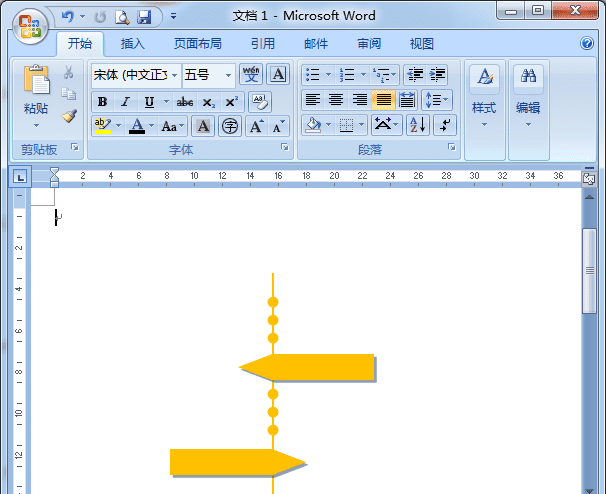Switch to the 视图 ribbon tab

[x=422, y=44]
